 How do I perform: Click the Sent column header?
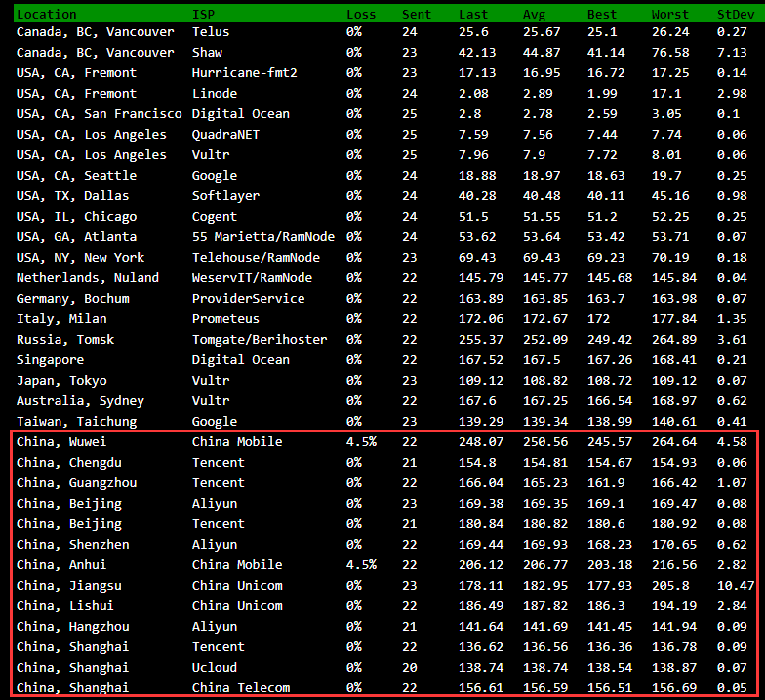[x=416, y=14]
